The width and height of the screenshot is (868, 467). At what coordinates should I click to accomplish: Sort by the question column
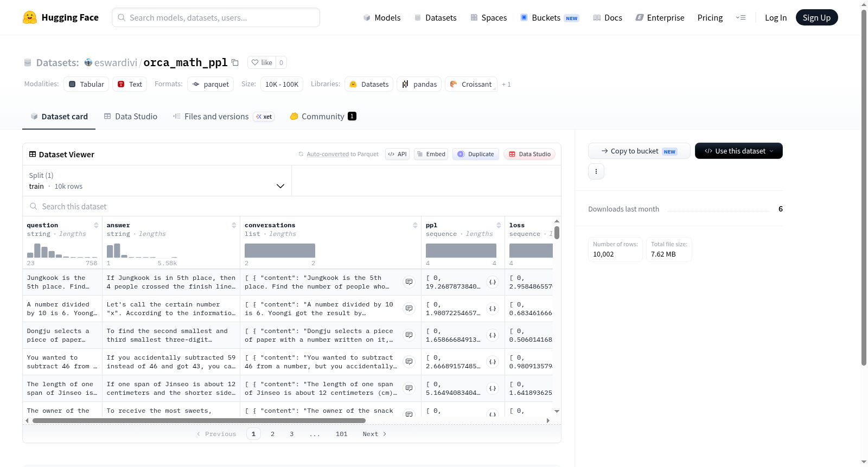point(96,225)
